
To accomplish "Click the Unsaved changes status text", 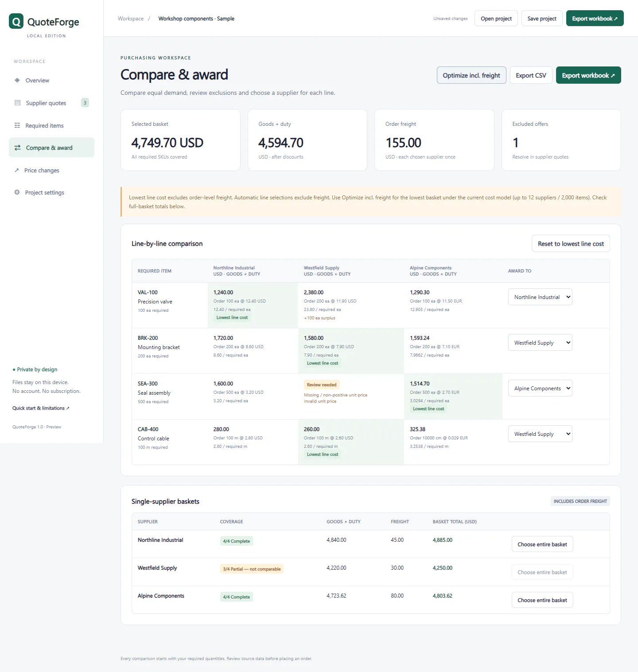I will click(451, 19).
